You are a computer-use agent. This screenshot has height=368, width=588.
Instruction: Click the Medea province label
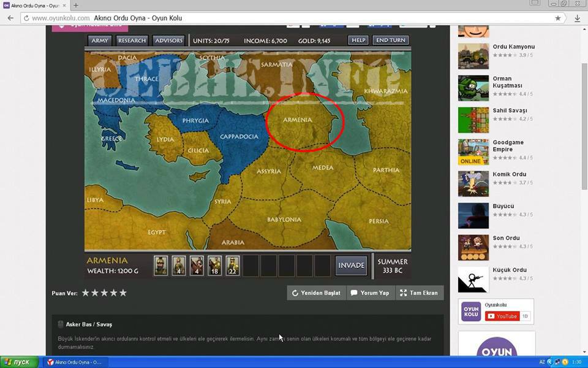tap(323, 167)
